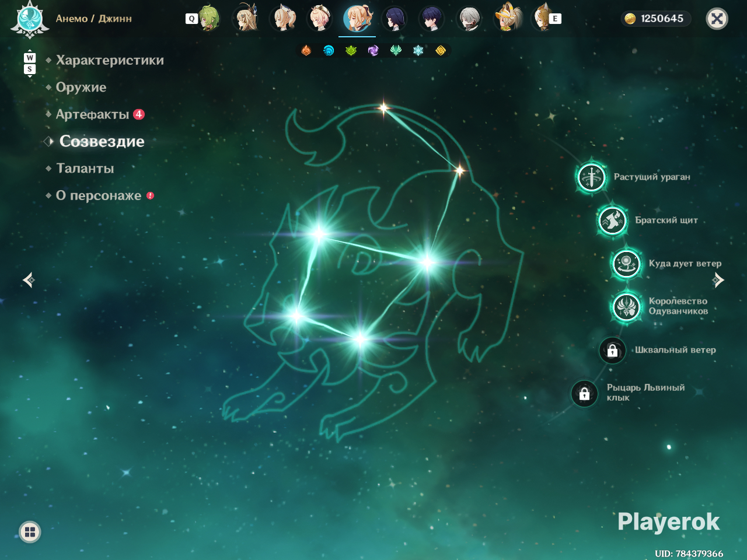Click the Куда дует ветер label

pos(685,264)
